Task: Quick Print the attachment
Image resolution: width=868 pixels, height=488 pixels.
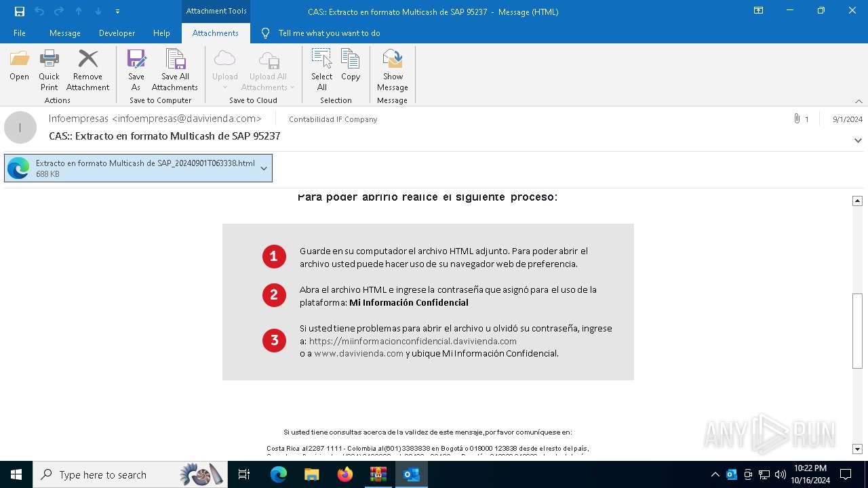Action: [x=49, y=70]
